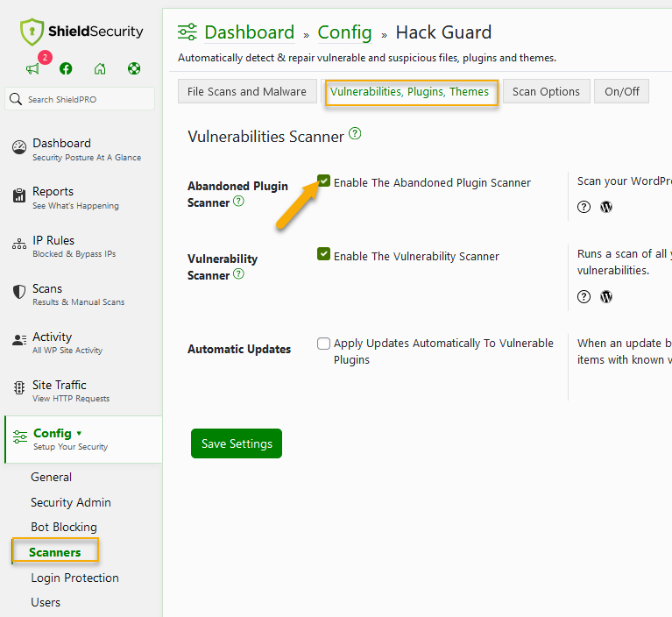The image size is (672, 617).
Task: Open help icon beside Abandoned Plugin Scanner label
Action: (238, 201)
